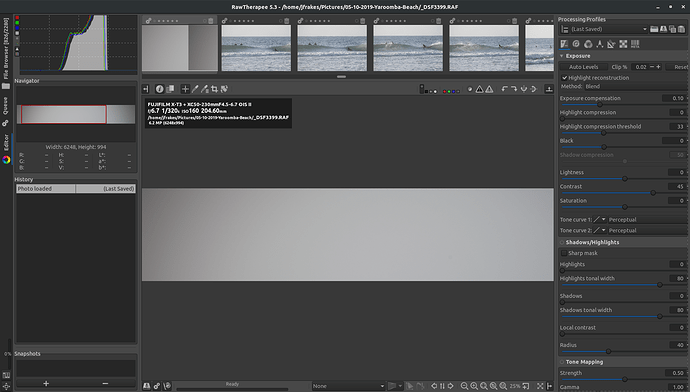Select the Photo loaded history entry

pyautogui.click(x=76, y=189)
